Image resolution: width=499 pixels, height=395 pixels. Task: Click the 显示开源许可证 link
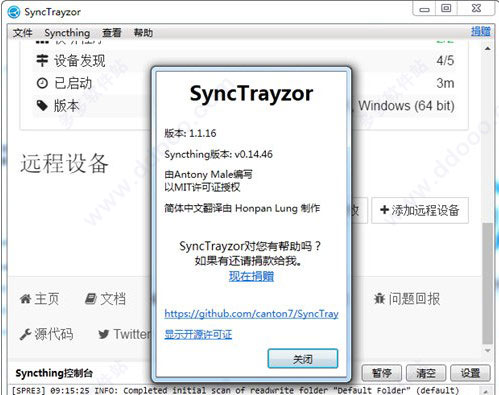[x=198, y=334]
